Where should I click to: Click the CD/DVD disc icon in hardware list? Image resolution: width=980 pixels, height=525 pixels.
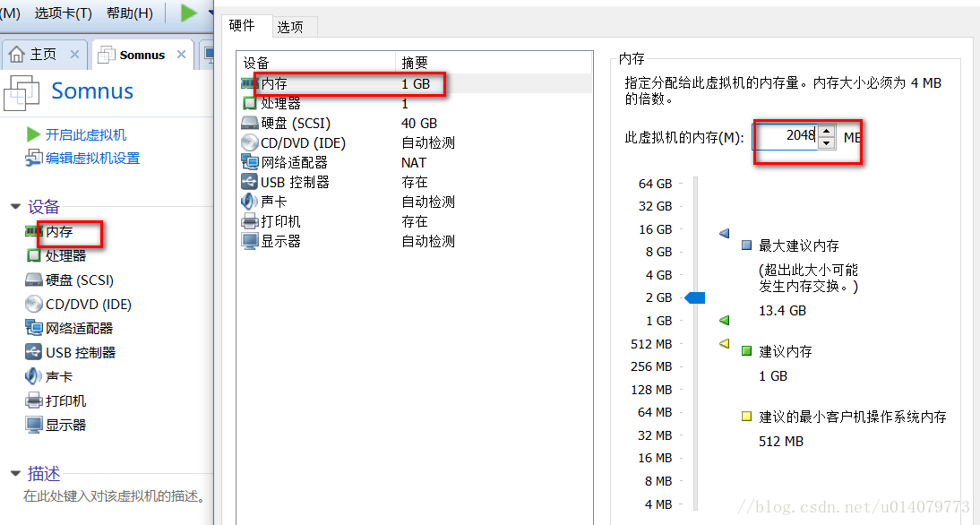click(250, 142)
